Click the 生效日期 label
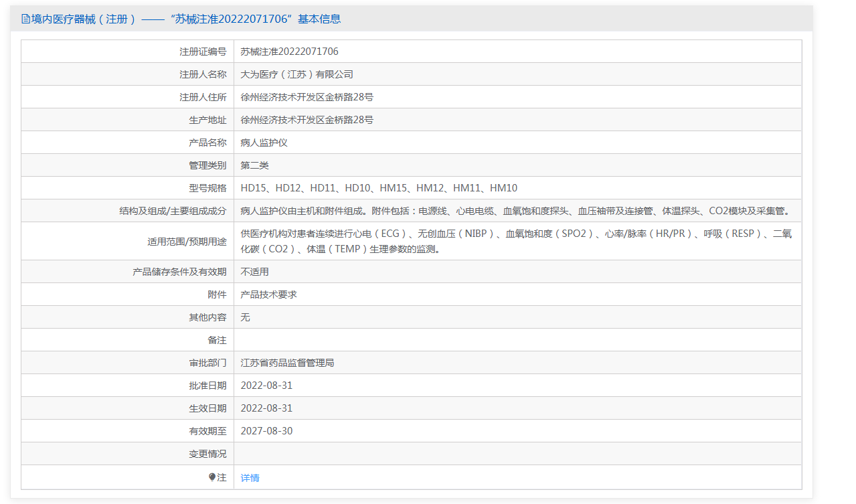Image resolution: width=856 pixels, height=504 pixels. click(207, 408)
